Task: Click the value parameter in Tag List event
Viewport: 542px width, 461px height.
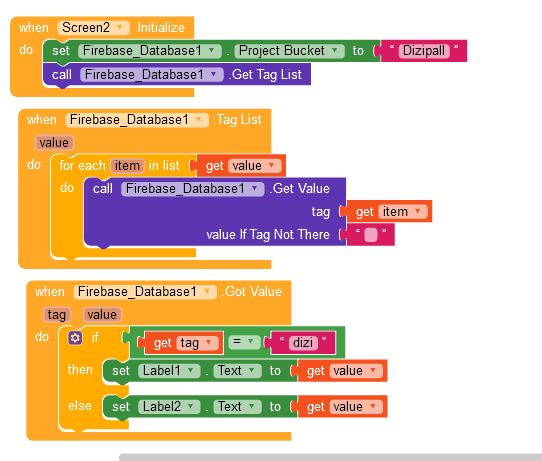Action: (x=54, y=142)
